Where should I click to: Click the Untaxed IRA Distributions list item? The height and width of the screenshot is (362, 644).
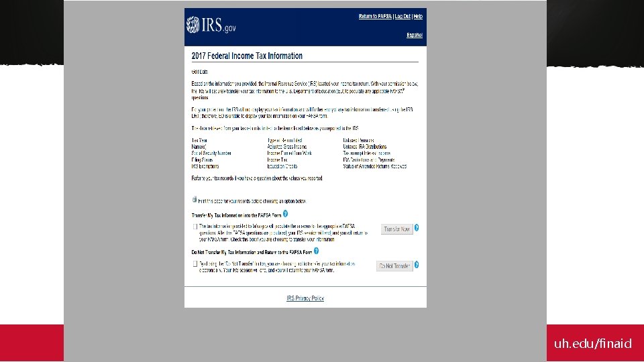365,147
